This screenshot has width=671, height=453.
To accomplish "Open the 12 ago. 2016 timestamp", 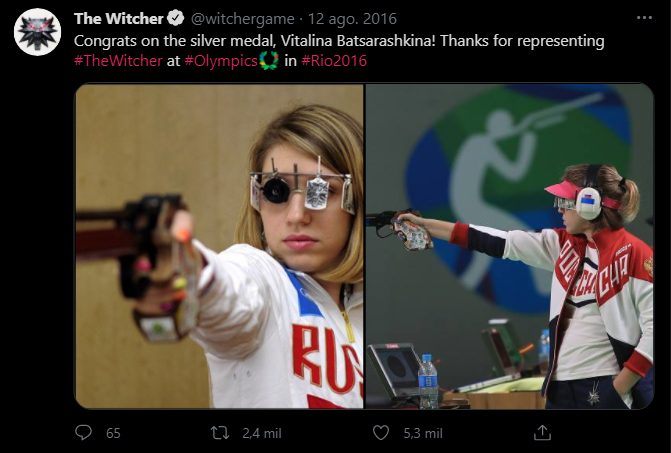I will pos(352,19).
